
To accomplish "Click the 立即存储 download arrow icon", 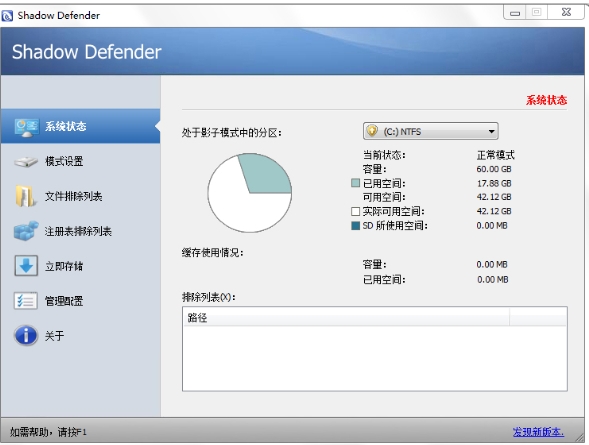I will pos(26,266).
